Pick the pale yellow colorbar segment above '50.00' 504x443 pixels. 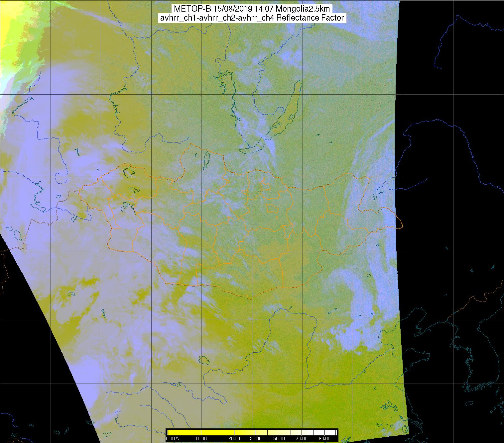pos(279,432)
